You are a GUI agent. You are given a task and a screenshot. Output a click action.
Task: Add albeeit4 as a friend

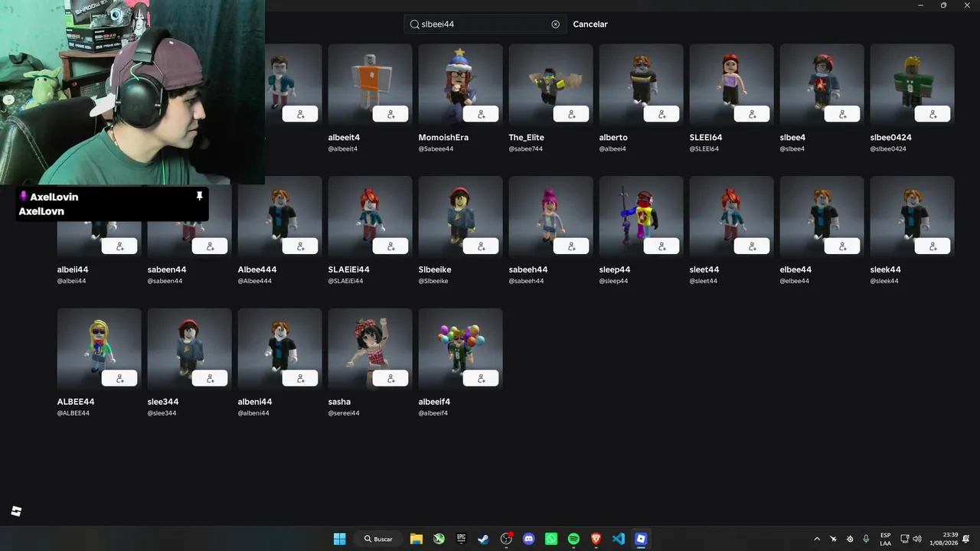point(391,114)
